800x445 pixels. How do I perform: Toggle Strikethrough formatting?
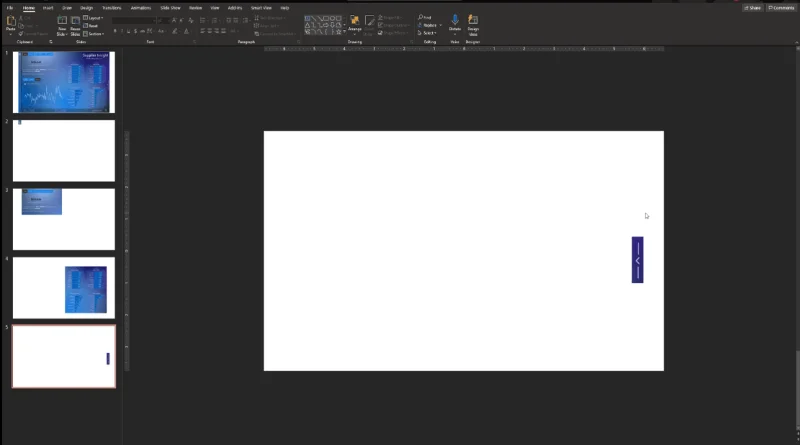pyautogui.click(x=142, y=31)
